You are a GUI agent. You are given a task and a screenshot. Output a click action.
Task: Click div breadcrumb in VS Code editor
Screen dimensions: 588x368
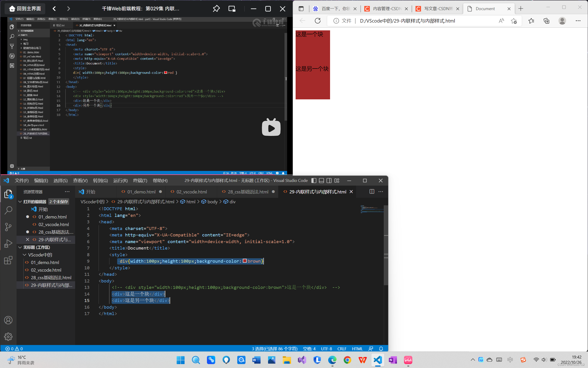pos(229,201)
